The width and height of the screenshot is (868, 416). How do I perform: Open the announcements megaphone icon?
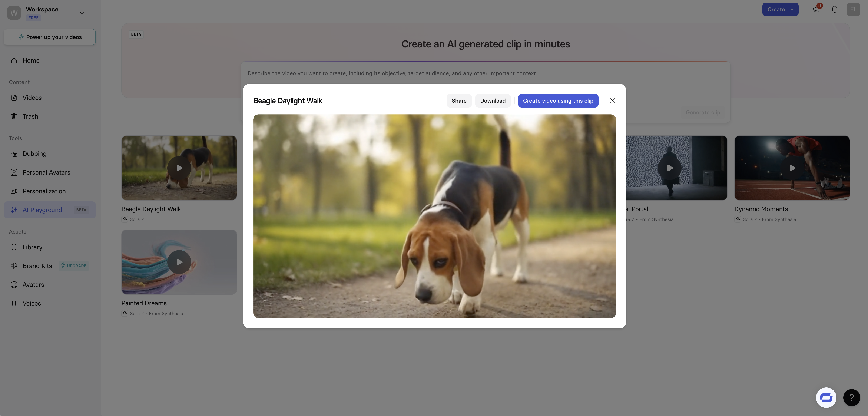coord(816,9)
